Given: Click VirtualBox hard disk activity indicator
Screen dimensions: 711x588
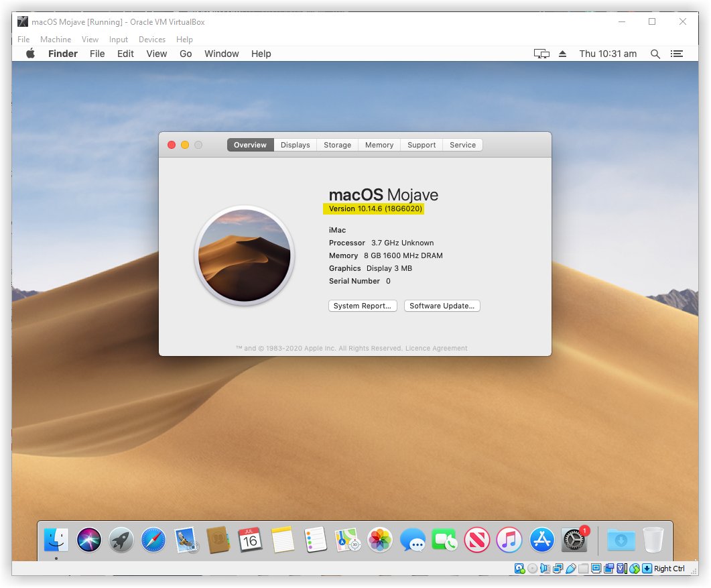Looking at the screenshot, I should coord(519,569).
